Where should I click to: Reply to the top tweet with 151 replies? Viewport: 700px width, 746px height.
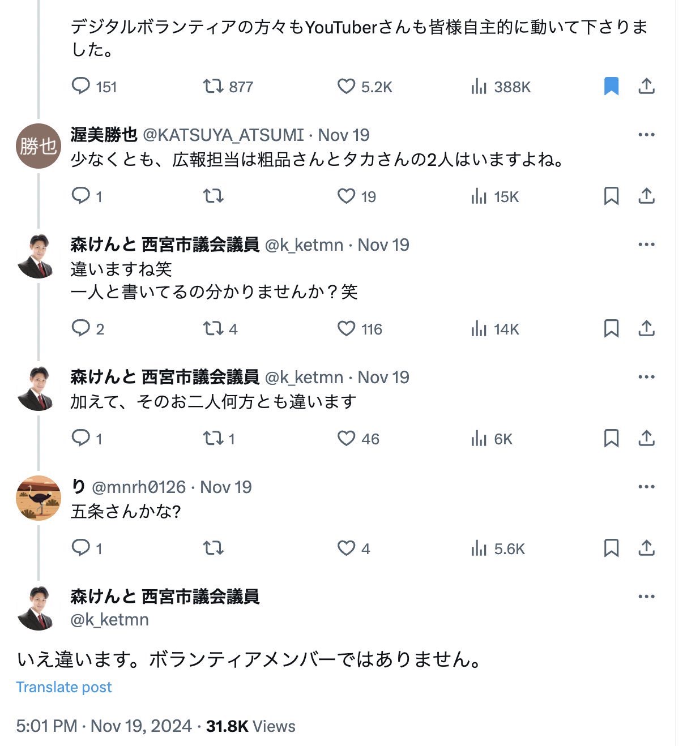point(81,87)
